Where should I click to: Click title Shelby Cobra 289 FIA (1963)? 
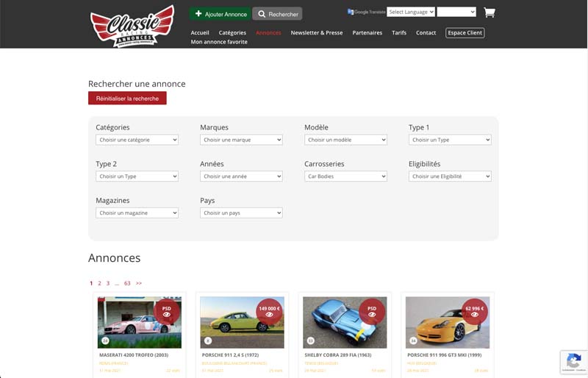point(338,354)
